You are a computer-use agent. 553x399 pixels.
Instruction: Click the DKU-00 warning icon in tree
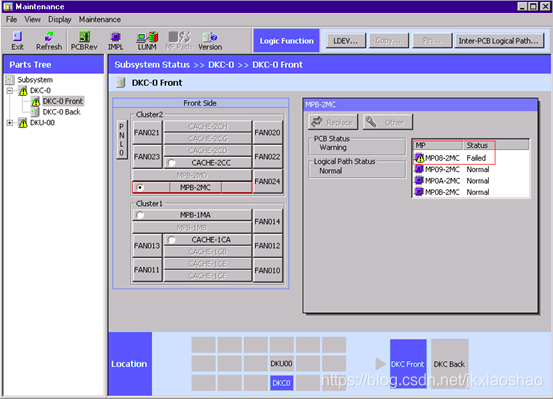tap(23, 123)
